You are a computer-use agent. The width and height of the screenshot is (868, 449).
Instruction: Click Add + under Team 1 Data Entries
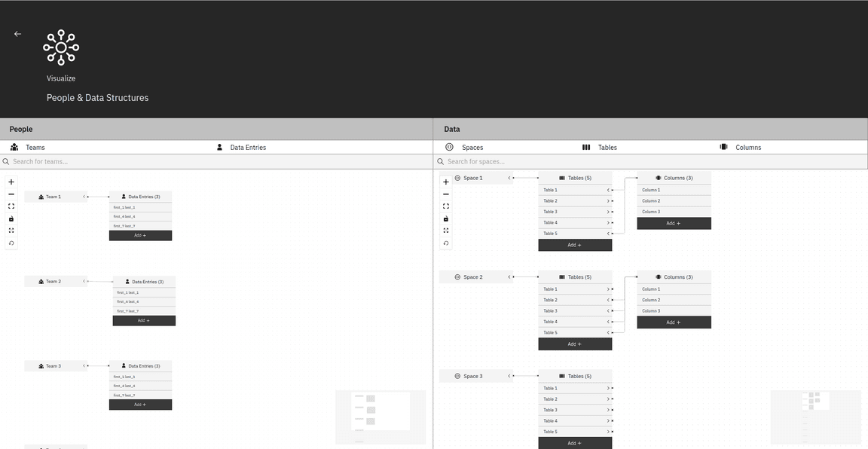[x=140, y=236]
